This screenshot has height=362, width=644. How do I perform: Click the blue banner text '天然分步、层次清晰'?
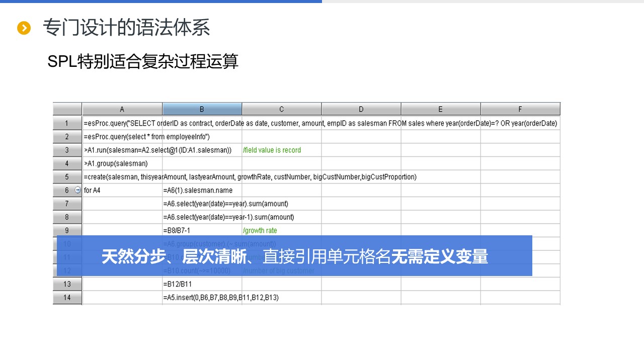174,256
